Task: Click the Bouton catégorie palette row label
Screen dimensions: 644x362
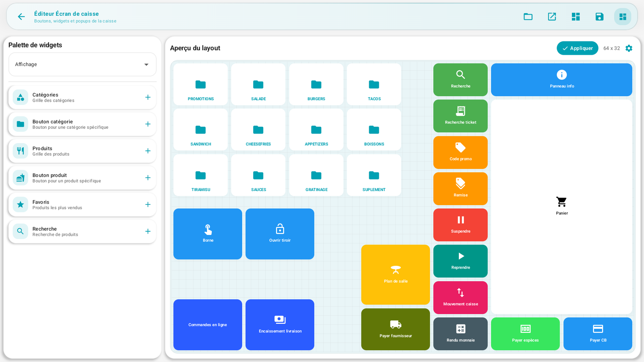Action: pos(53,121)
